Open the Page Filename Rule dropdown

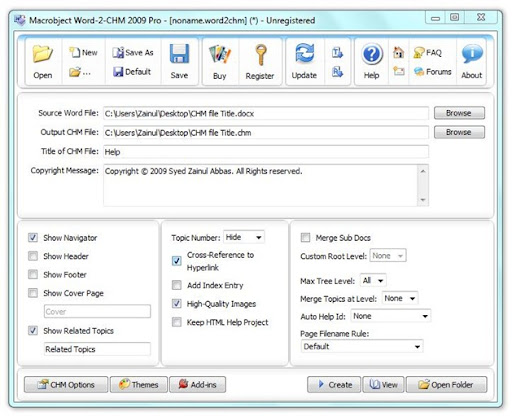(362, 346)
